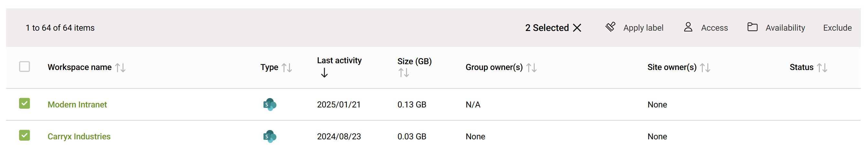Viewport: 868px width, 150px height.
Task: Open the Modern Intranet workspace link
Action: 77,105
